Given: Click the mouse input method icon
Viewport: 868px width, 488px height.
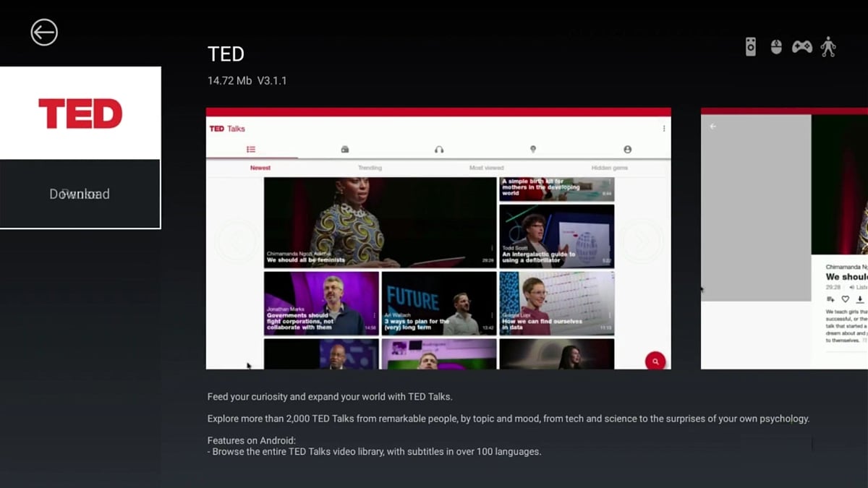Looking at the screenshot, I should [x=775, y=46].
